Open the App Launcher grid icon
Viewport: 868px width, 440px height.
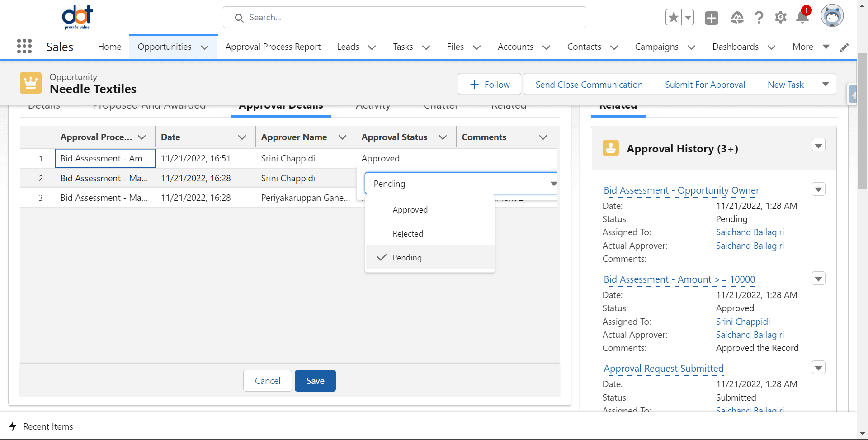point(24,46)
